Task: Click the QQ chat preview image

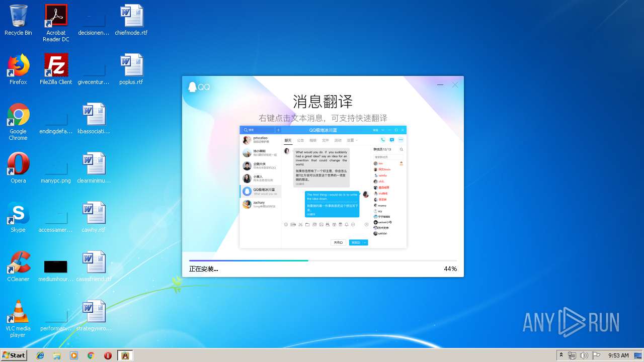Action: point(323,187)
